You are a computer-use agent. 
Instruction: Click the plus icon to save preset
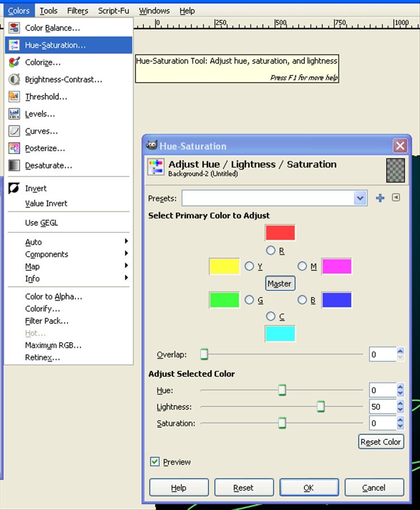tap(380, 198)
